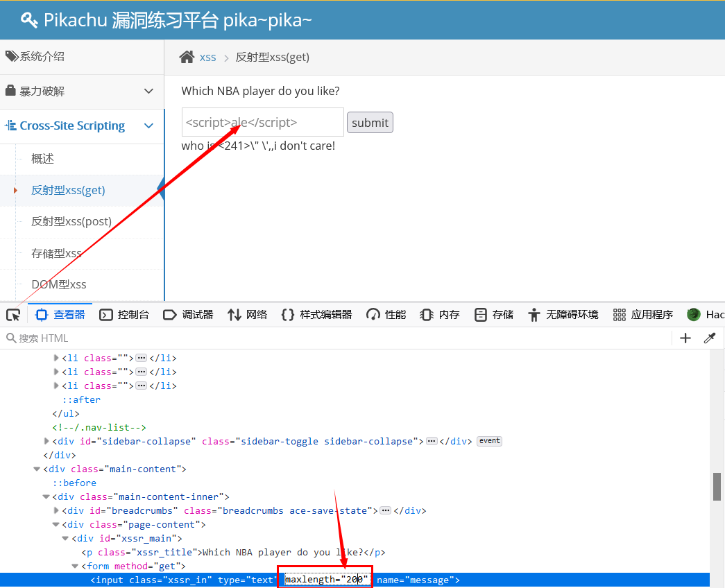Select the closing </ul> tag row
Screen dimensions: 725x588
coord(66,413)
